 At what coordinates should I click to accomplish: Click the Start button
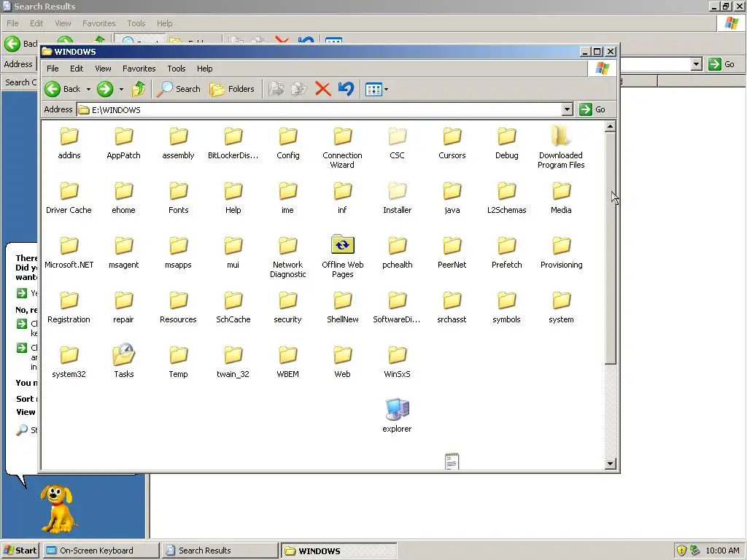tap(20, 551)
